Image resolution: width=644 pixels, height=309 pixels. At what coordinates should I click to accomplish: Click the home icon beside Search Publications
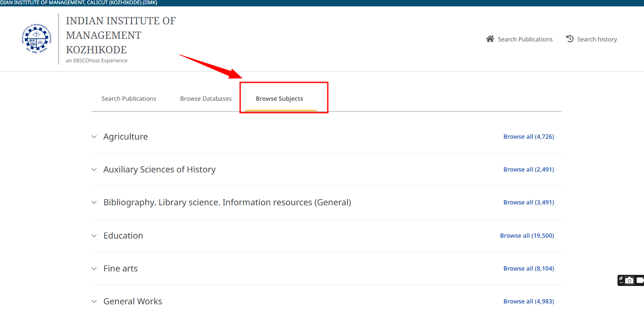pyautogui.click(x=490, y=39)
